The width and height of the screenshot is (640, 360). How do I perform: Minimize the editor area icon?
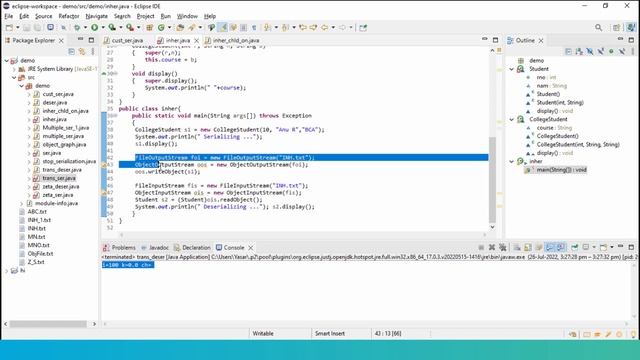click(x=484, y=40)
